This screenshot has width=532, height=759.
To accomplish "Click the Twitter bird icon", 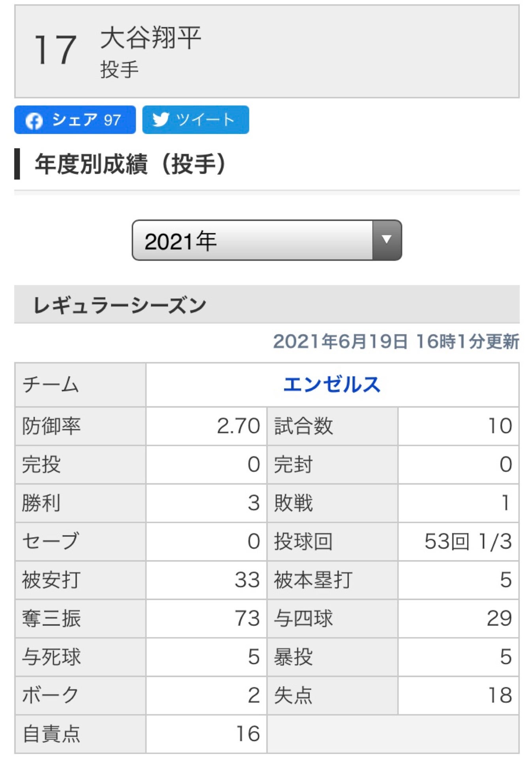I will (161, 119).
